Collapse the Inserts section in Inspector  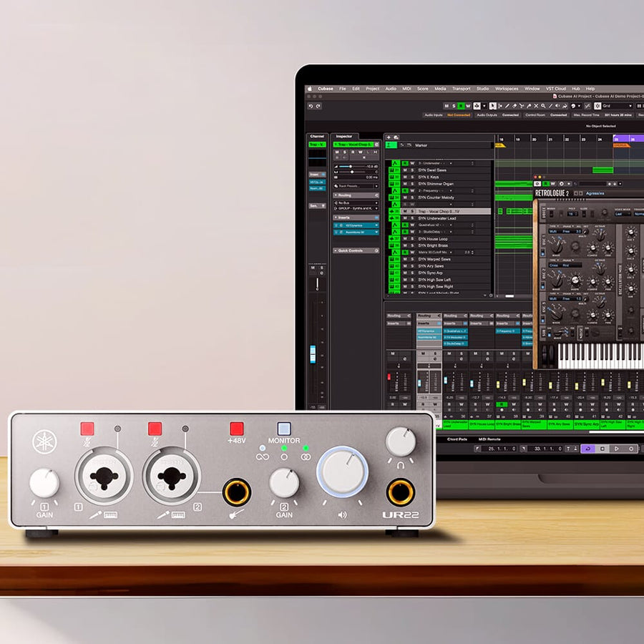pyautogui.click(x=356, y=218)
